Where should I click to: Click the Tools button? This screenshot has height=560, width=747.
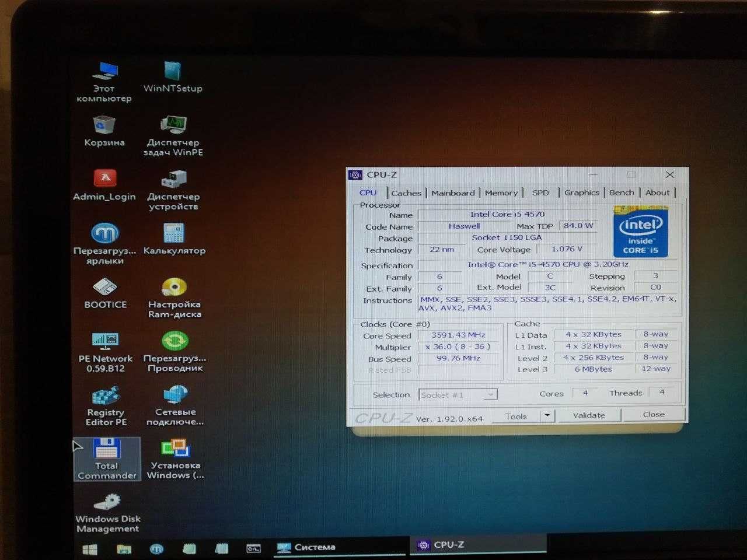pos(516,416)
